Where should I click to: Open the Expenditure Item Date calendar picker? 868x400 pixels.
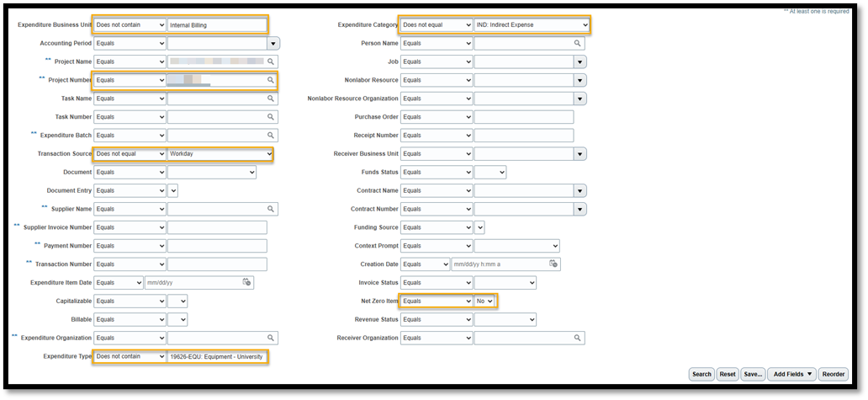[x=246, y=283]
